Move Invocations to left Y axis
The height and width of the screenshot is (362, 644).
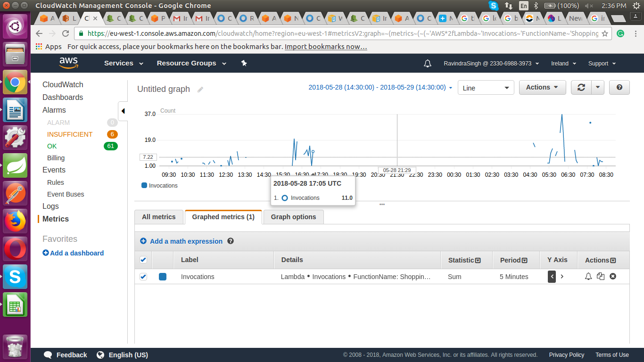(552, 277)
